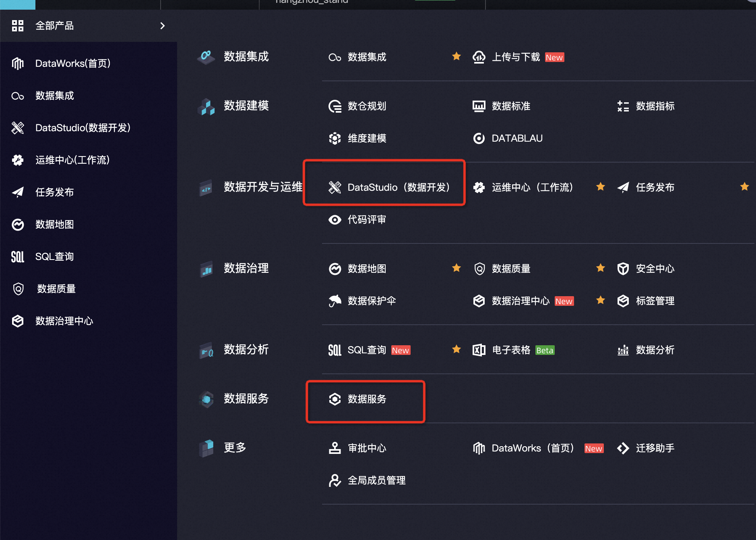Toggle favorite star for SQL查询
This screenshot has width=756, height=540.
[456, 349]
